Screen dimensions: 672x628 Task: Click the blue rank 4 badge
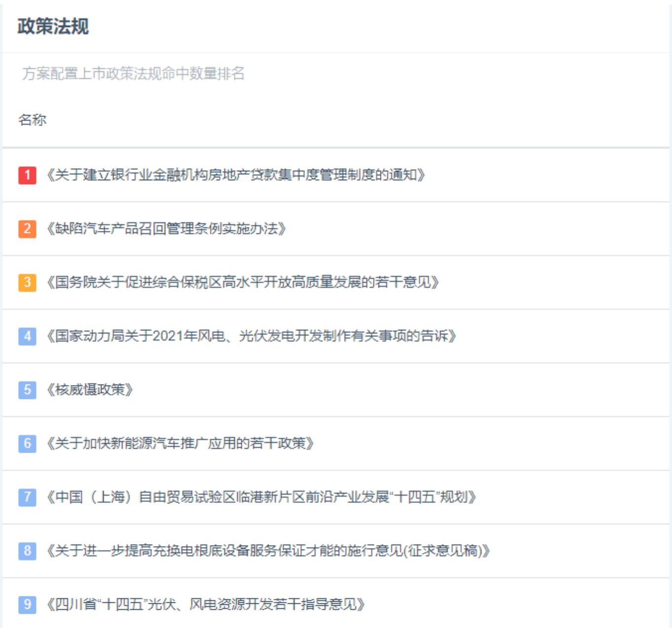27,336
